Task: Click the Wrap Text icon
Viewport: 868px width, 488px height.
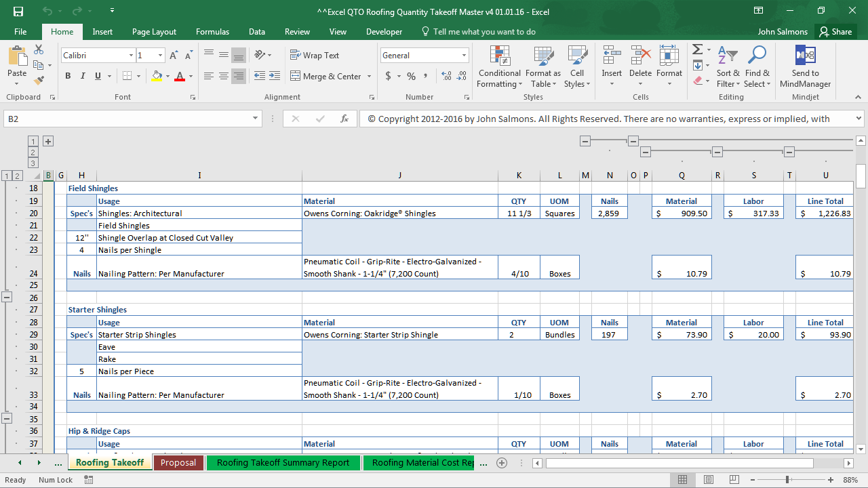Action: click(x=296, y=55)
